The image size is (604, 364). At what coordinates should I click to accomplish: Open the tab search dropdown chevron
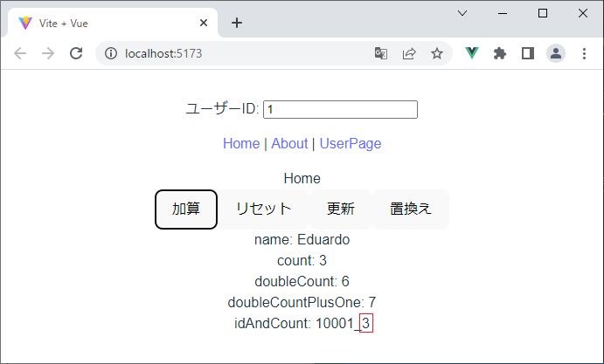coord(462,13)
